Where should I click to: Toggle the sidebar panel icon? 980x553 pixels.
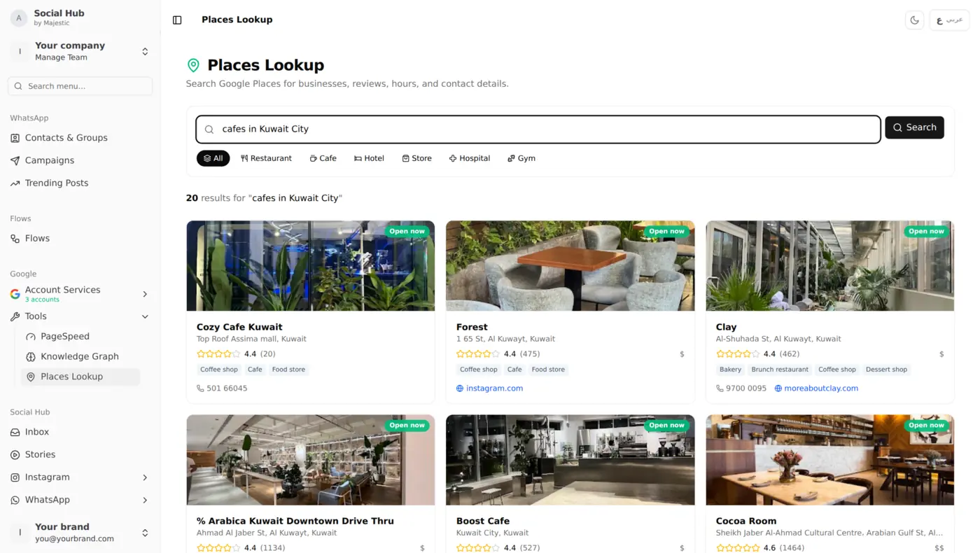point(177,20)
